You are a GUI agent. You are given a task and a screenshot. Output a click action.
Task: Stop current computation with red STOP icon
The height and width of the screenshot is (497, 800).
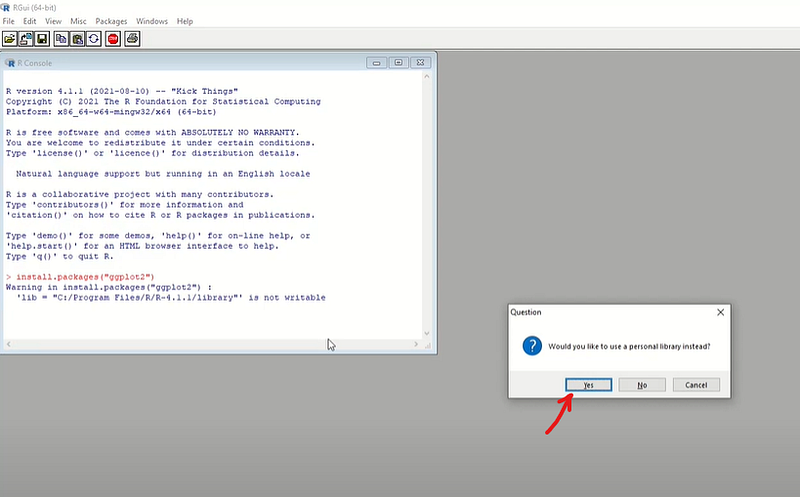[x=113, y=39]
